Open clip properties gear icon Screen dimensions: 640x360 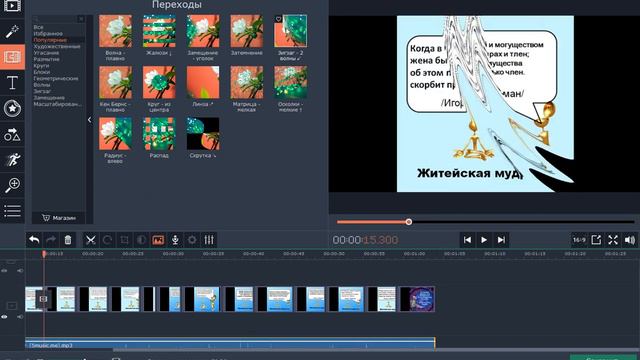pos(192,240)
